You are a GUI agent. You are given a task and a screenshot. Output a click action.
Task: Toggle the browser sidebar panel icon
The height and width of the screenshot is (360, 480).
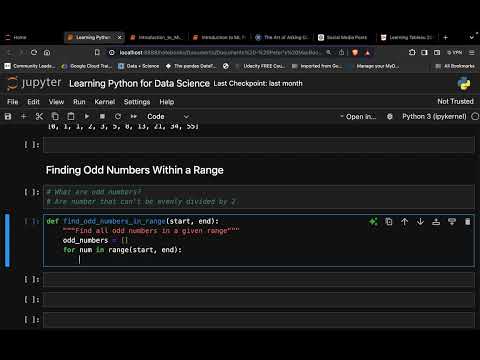[424, 52]
